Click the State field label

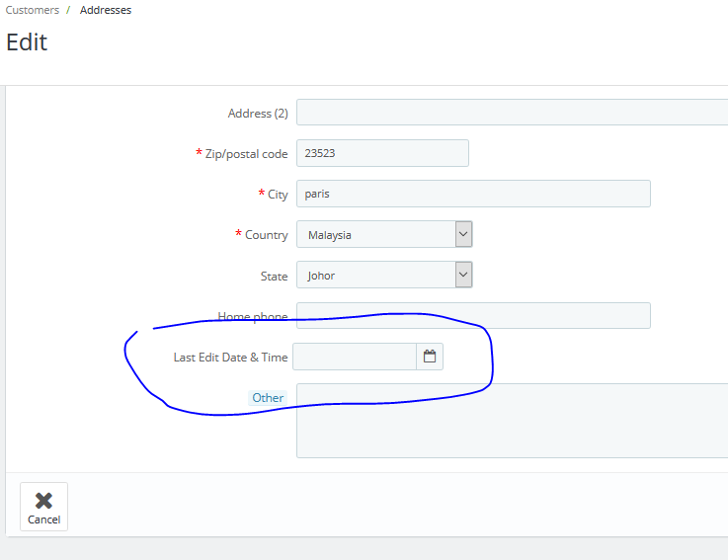(274, 277)
